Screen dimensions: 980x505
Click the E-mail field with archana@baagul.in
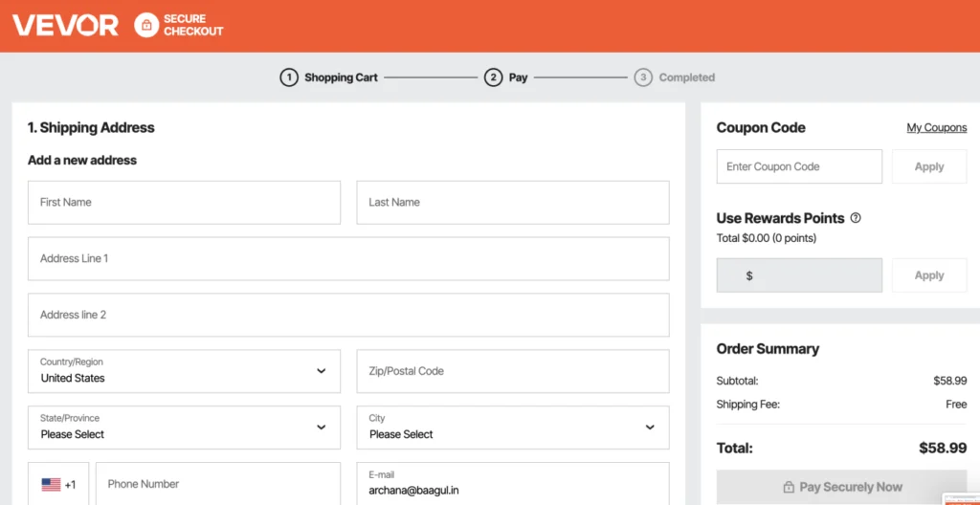coord(513,484)
